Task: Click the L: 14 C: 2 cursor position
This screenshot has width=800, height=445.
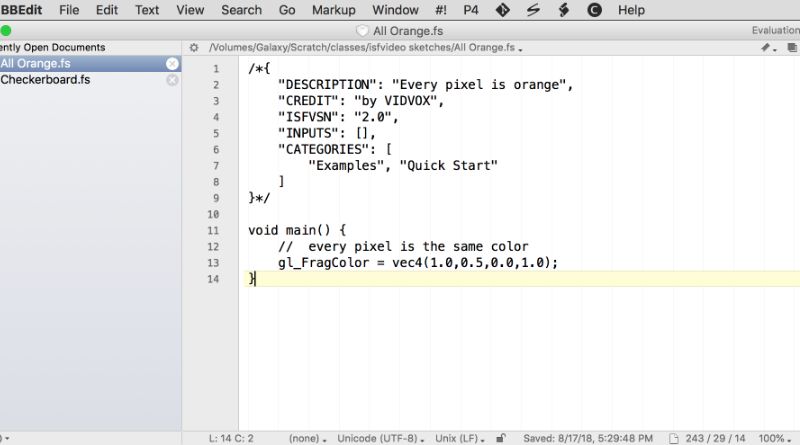Action: click(x=231, y=438)
